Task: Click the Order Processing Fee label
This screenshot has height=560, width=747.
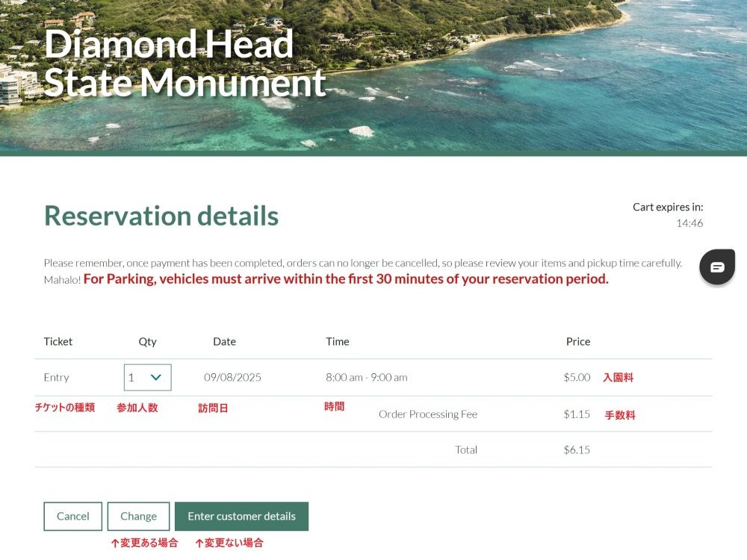Action: (x=428, y=414)
